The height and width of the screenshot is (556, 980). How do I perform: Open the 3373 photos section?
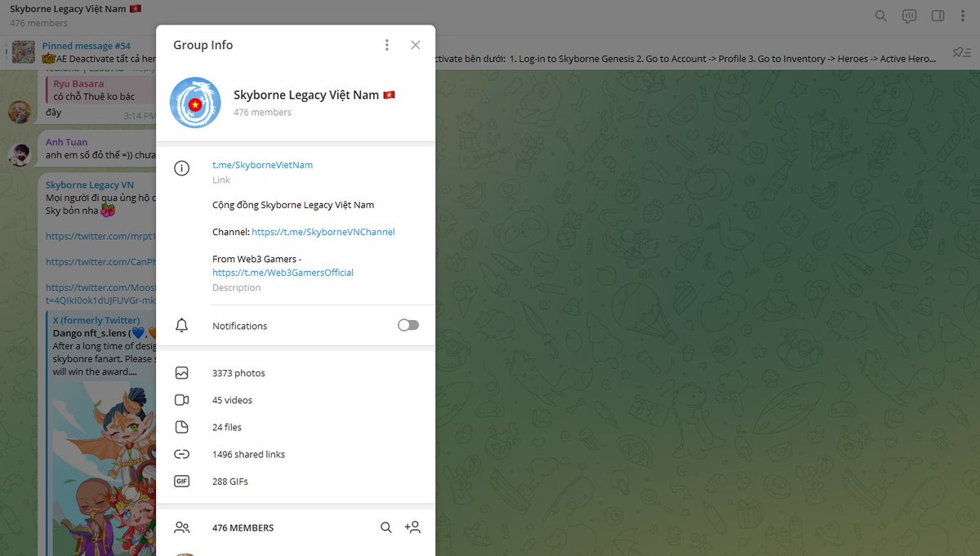pos(296,373)
